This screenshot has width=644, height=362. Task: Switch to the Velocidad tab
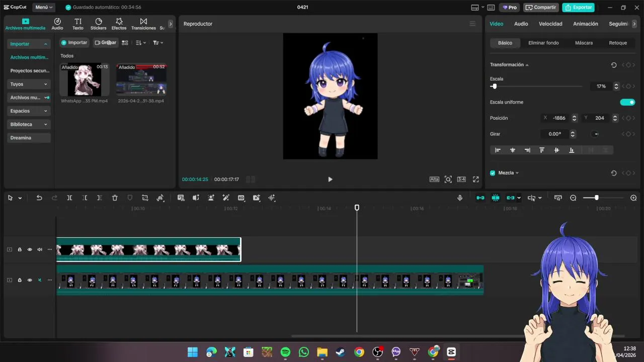click(x=550, y=24)
